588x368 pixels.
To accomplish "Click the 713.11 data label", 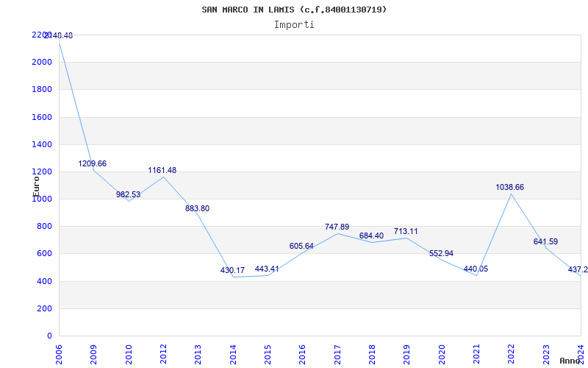I will [406, 231].
